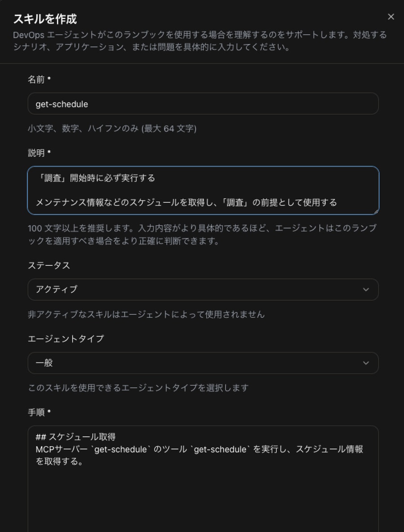Focus the 説明 description textarea
The image size is (404, 532).
(203, 190)
